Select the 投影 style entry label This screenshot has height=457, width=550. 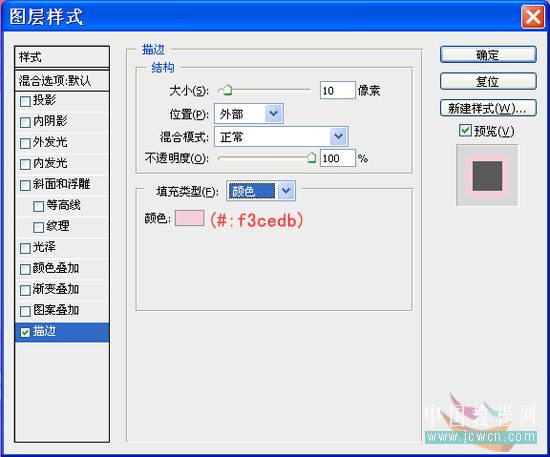point(44,100)
